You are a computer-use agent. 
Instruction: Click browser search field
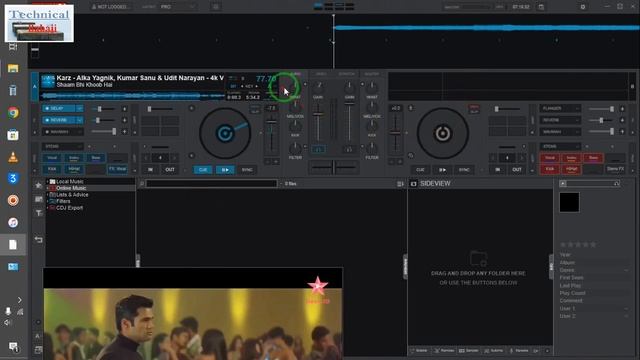pos(211,184)
